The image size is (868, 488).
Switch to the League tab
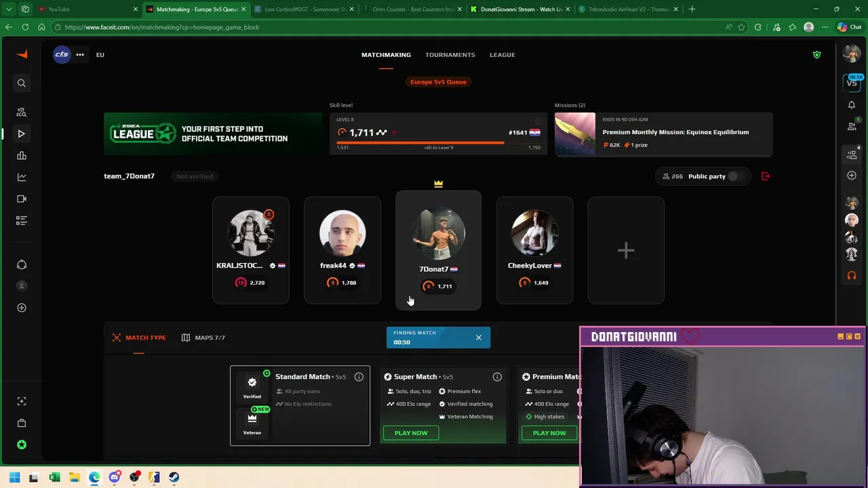click(502, 55)
